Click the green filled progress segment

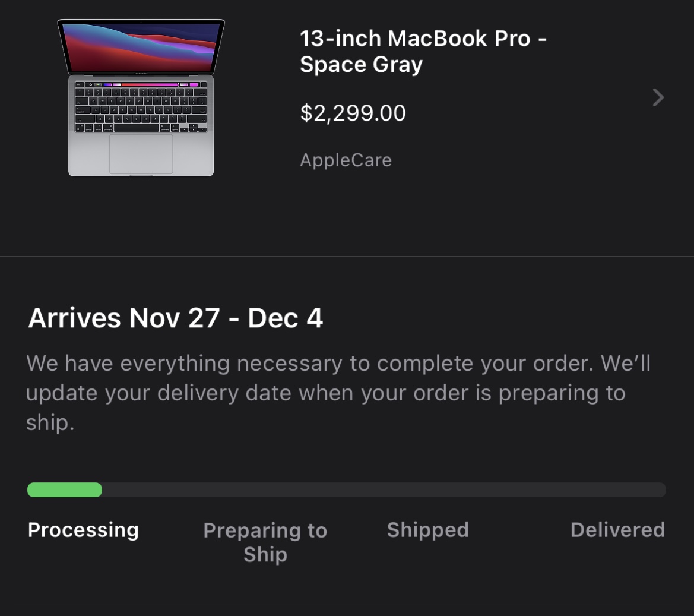65,489
